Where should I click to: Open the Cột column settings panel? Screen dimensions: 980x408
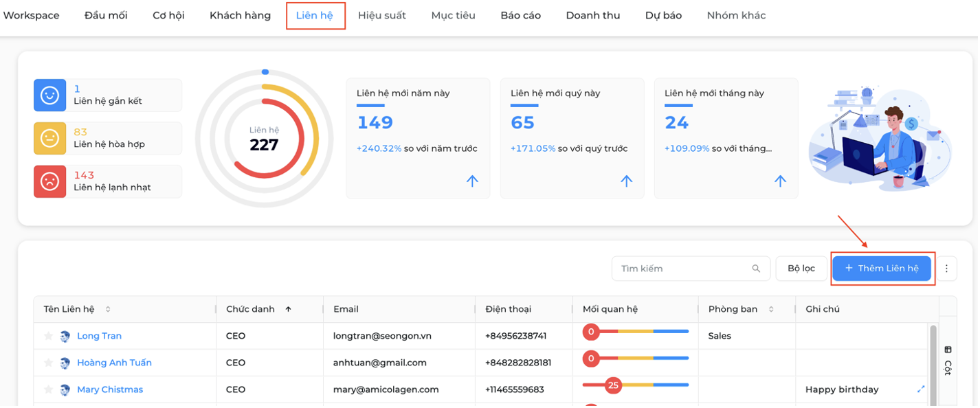948,360
